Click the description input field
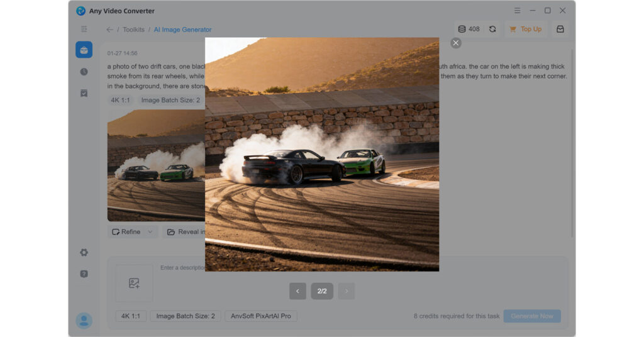The width and height of the screenshot is (644, 337). pyautogui.click(x=182, y=268)
